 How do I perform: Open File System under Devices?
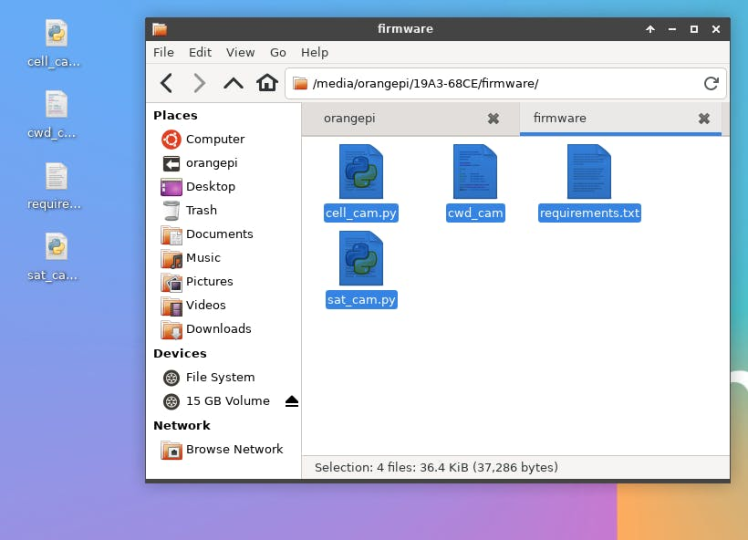tap(220, 377)
